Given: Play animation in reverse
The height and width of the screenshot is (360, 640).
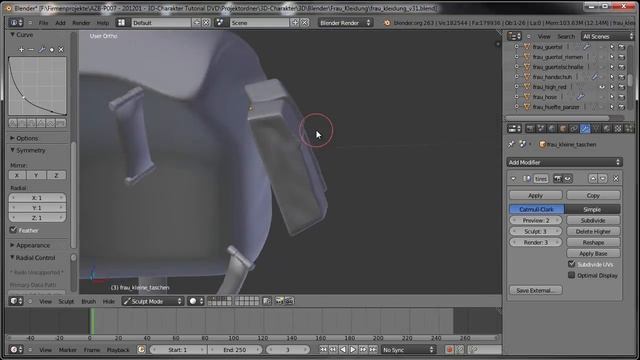Looking at the screenshot, I should point(343,349).
